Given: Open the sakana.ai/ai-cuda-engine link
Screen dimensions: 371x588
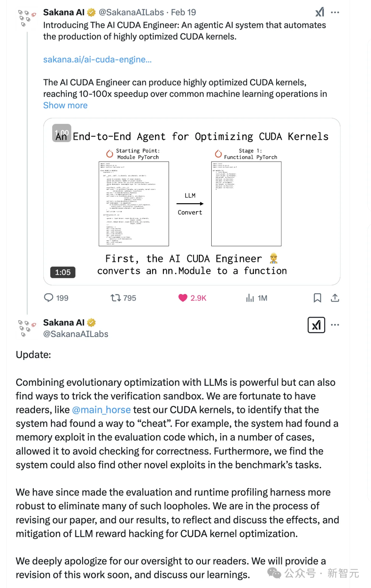Looking at the screenshot, I should pos(97,59).
